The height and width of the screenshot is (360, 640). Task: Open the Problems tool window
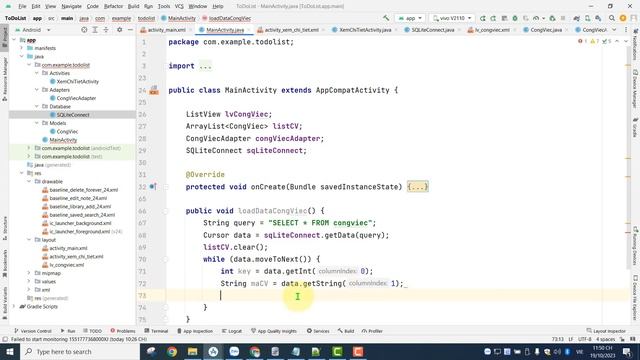click(123, 331)
